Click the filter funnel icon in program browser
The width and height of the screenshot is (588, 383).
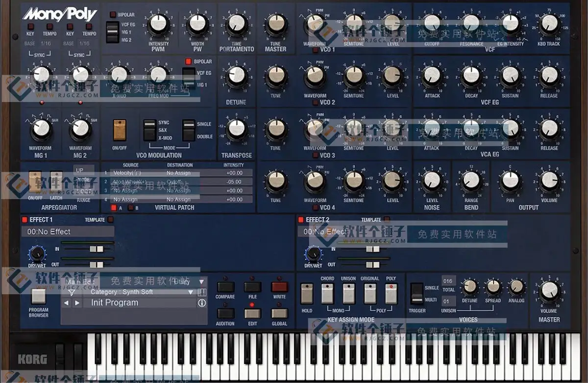pos(72,292)
